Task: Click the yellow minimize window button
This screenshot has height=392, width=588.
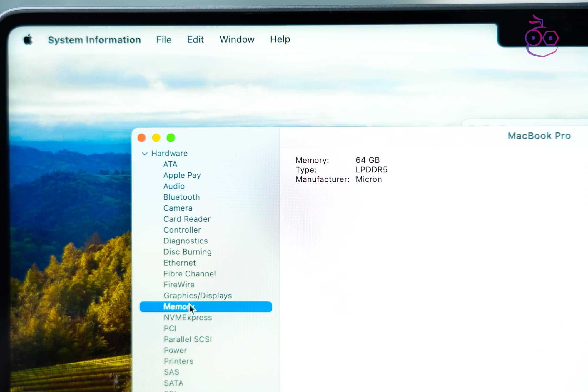Action: pos(156,138)
